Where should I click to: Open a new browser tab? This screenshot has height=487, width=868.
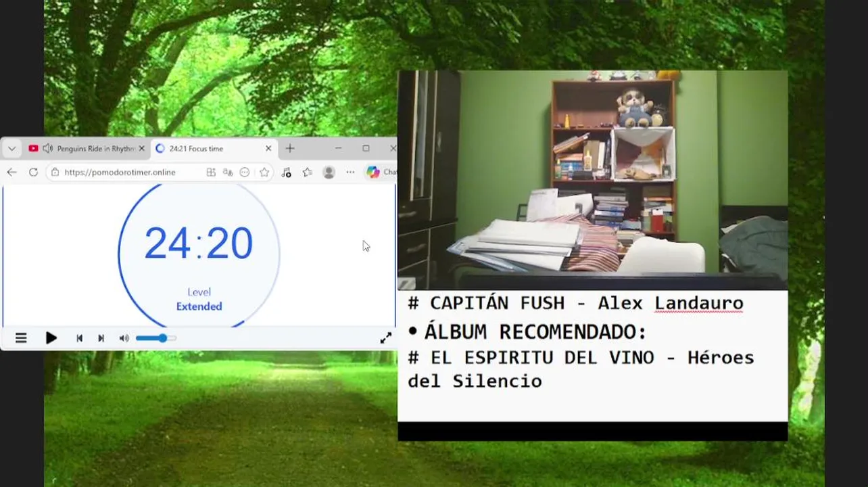(290, 148)
